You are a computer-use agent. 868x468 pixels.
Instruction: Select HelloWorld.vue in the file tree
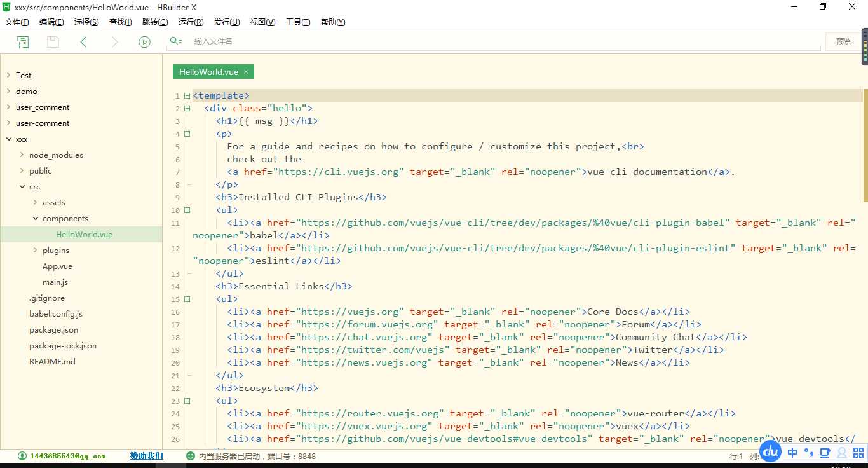(x=81, y=234)
